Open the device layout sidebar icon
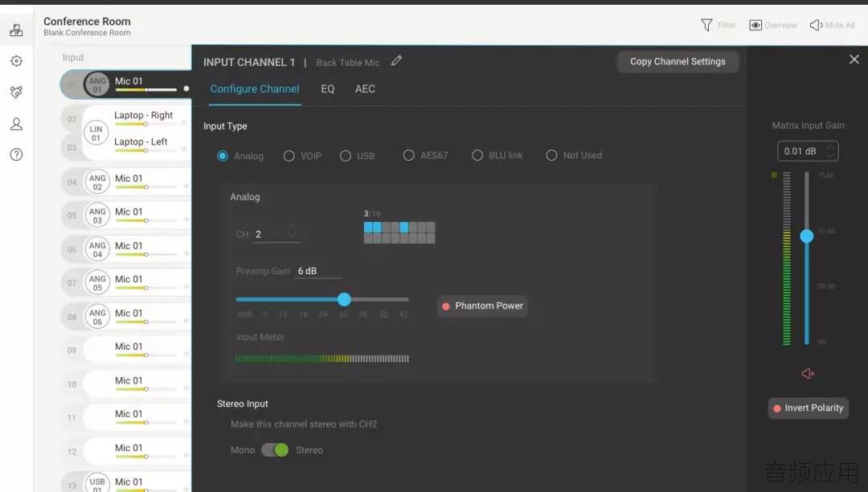This screenshot has width=868, height=492. tap(16, 30)
